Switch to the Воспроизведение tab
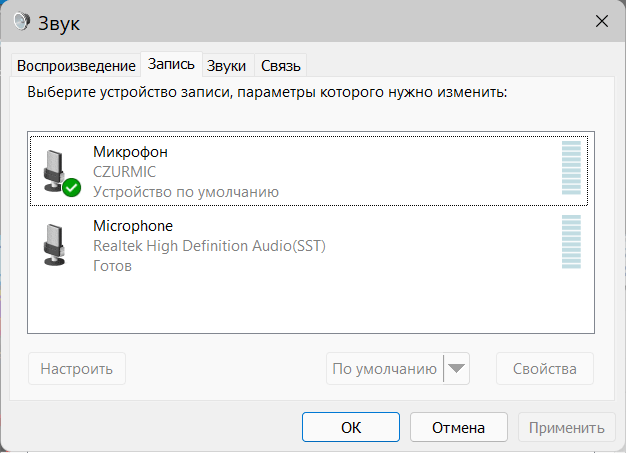The height and width of the screenshot is (453, 626). pos(76,66)
